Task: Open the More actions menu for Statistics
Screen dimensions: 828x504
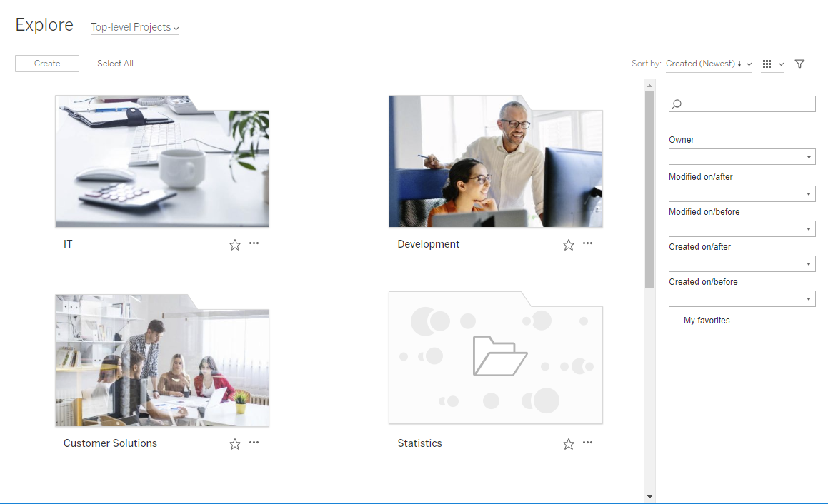Action: click(587, 443)
